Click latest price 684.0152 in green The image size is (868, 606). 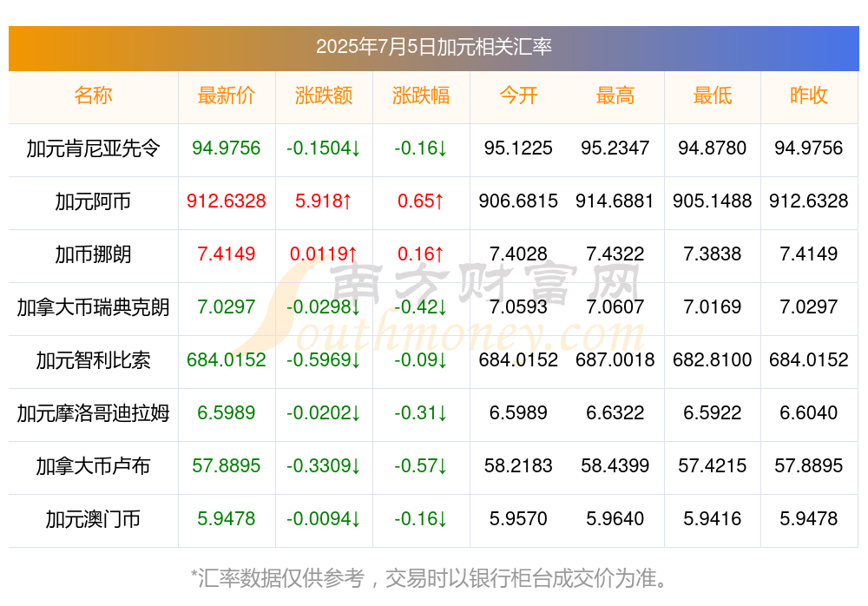point(226,359)
